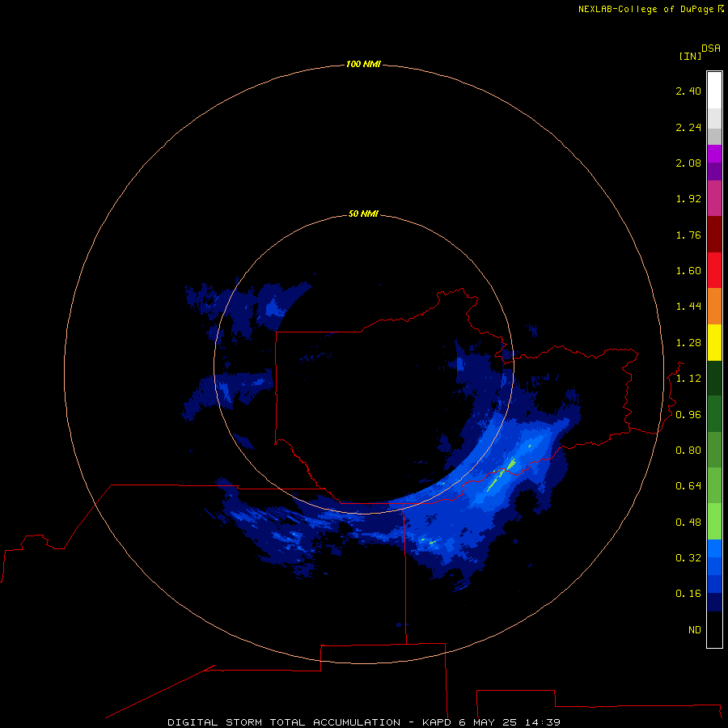Click the bright red legend swatch
The width and height of the screenshot is (728, 728).
(714, 270)
